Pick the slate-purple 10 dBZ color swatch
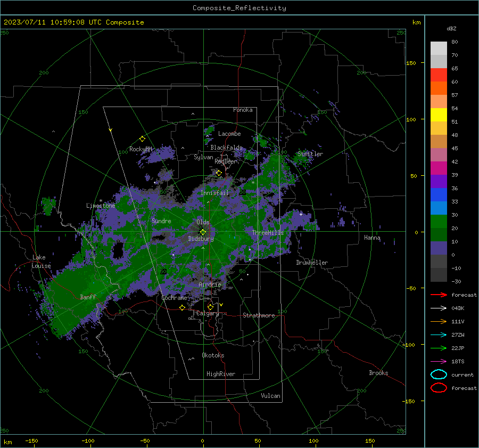The width and height of the screenshot is (479, 448). coord(439,248)
